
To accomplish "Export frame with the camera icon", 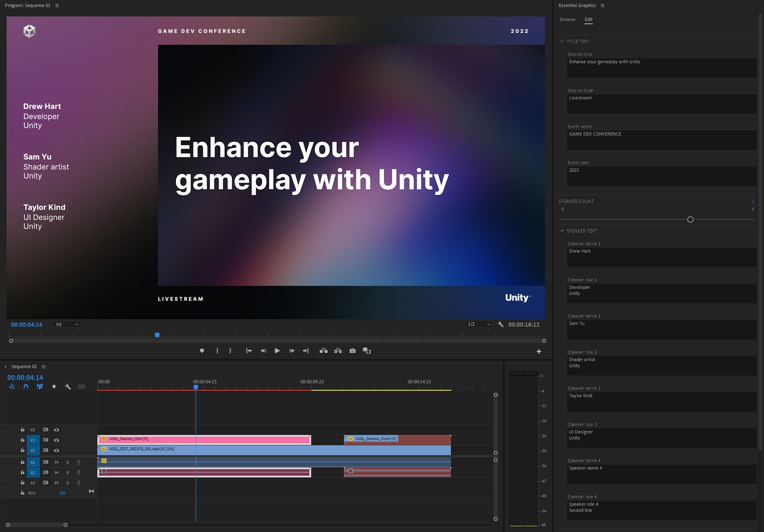I will click(353, 351).
